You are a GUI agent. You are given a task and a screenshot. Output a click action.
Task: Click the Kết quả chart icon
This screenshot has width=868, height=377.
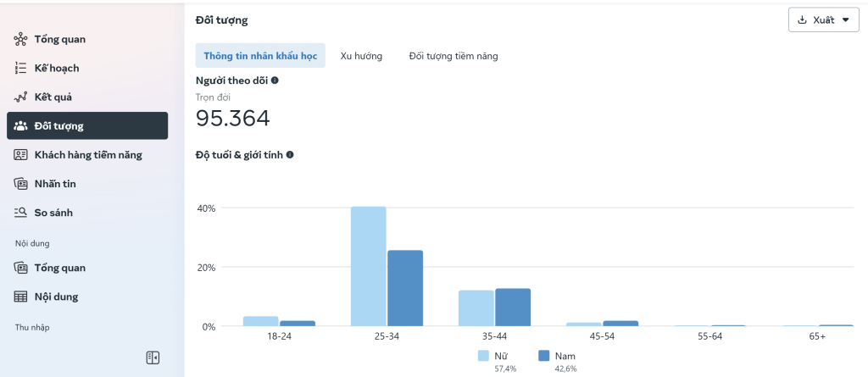coord(21,97)
